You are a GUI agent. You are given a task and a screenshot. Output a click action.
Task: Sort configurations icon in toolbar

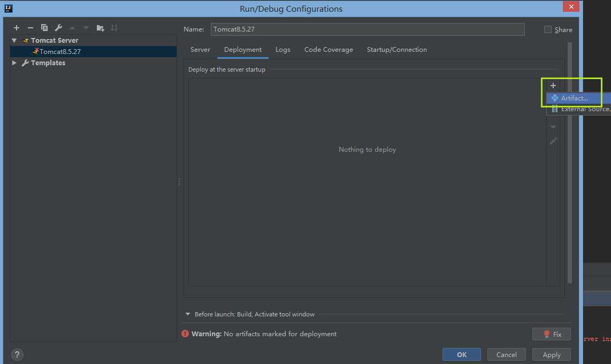114,28
